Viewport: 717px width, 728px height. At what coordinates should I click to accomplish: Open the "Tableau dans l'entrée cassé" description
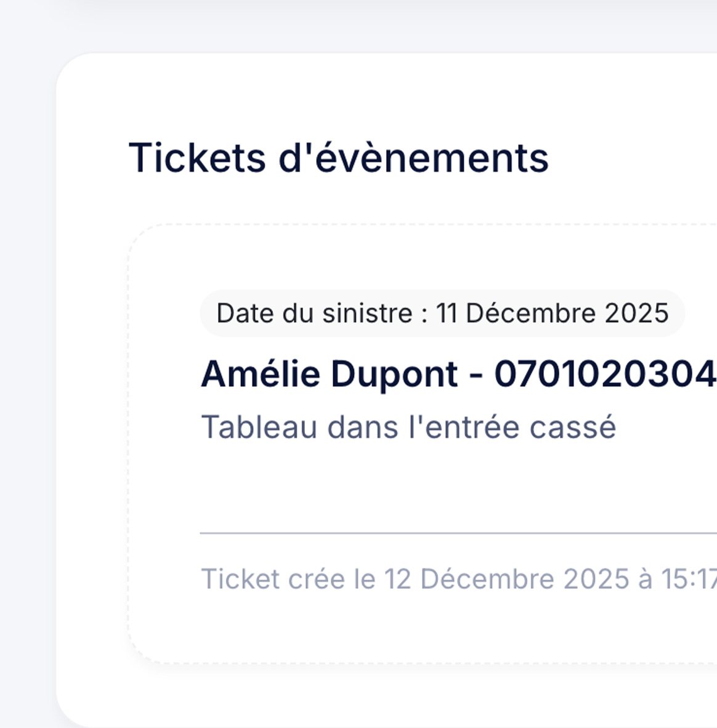click(408, 427)
